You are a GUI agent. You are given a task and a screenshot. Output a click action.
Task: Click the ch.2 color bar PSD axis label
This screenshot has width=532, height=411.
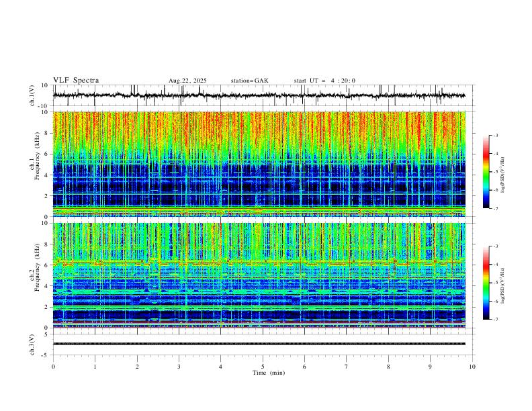point(503,285)
